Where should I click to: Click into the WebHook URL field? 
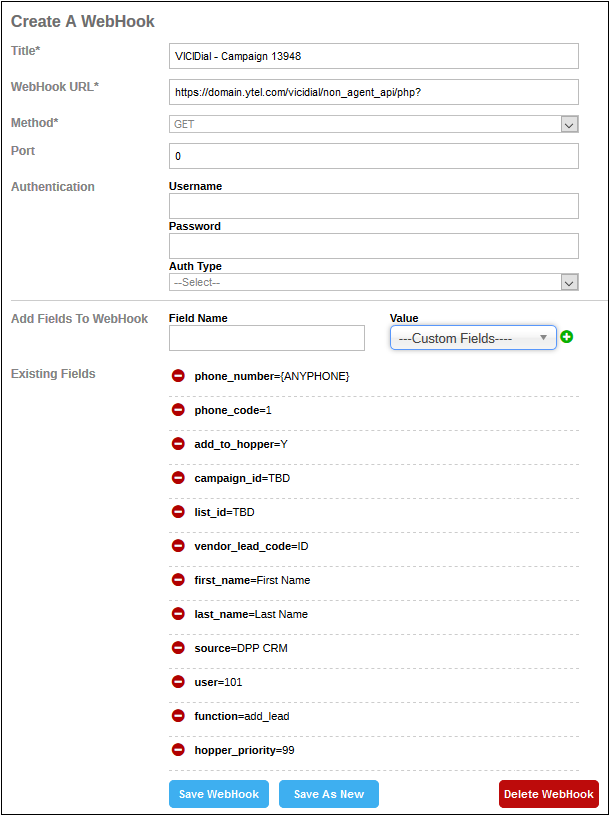[x=374, y=92]
